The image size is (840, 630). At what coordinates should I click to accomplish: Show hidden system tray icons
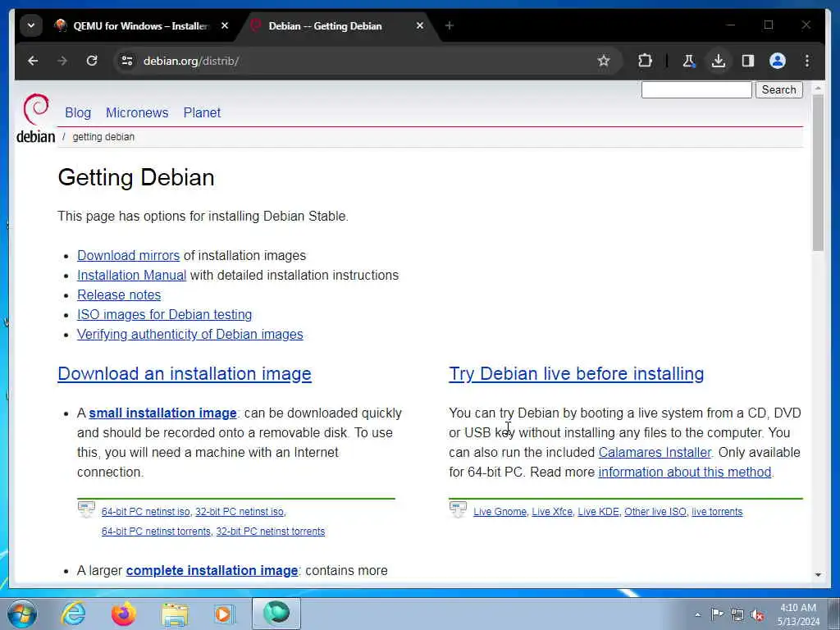[697, 614]
